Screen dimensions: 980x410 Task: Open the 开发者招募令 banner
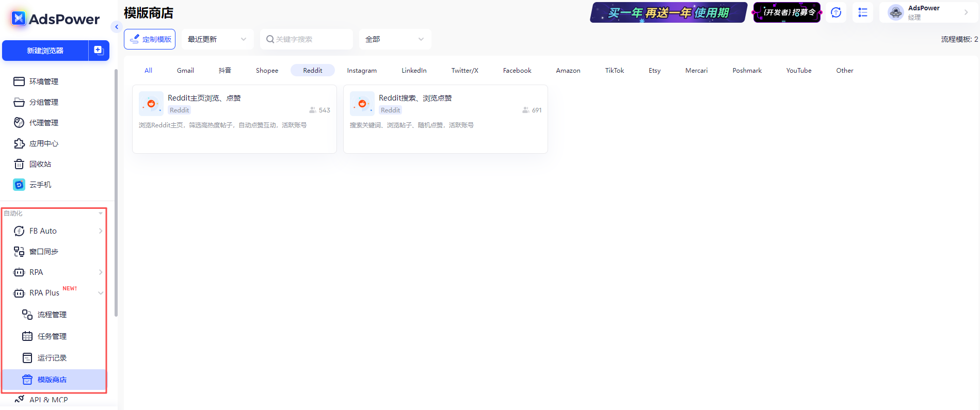(787, 12)
